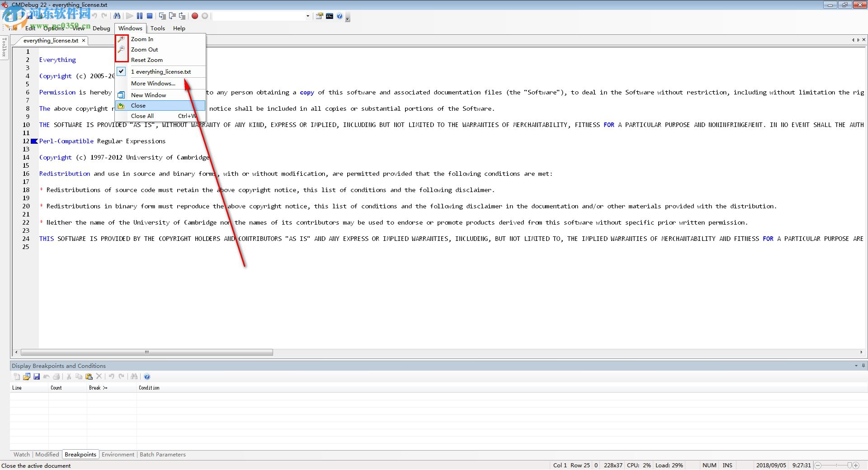This screenshot has width=868, height=470.
Task: Open a command prompt from the toolbar icon
Action: coord(329,16)
